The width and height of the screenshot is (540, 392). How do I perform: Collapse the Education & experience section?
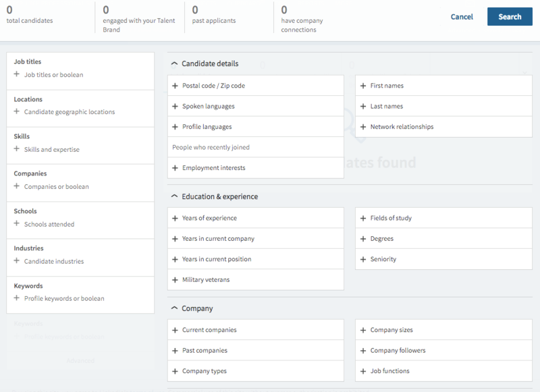coord(174,196)
